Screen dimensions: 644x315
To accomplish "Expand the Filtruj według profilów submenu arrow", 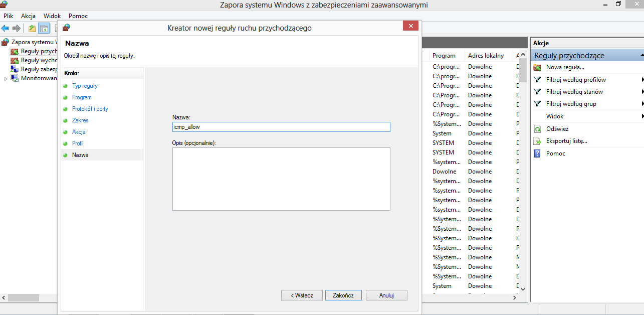I will pyautogui.click(x=642, y=80).
